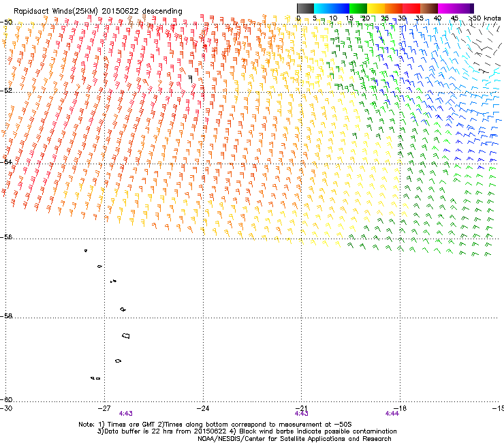Image resolution: width=504 pixels, height=443 pixels.
Task: Pick the orange 25-30 knots color segment
Action: pos(394,8)
